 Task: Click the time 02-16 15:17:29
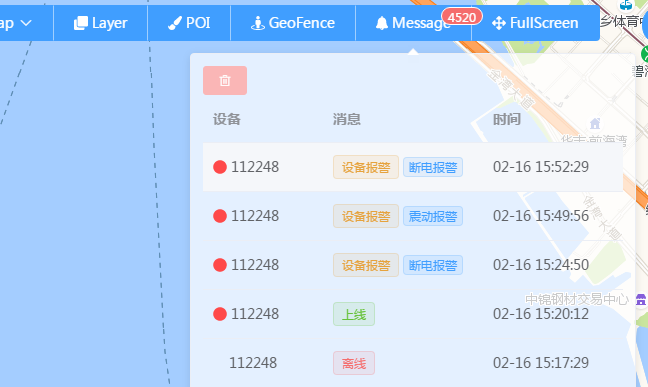[x=541, y=363]
